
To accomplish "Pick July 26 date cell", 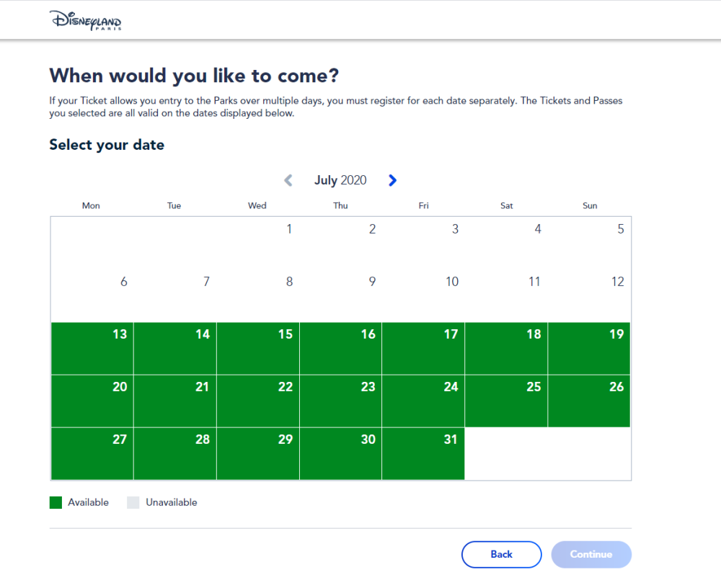I will [589, 401].
